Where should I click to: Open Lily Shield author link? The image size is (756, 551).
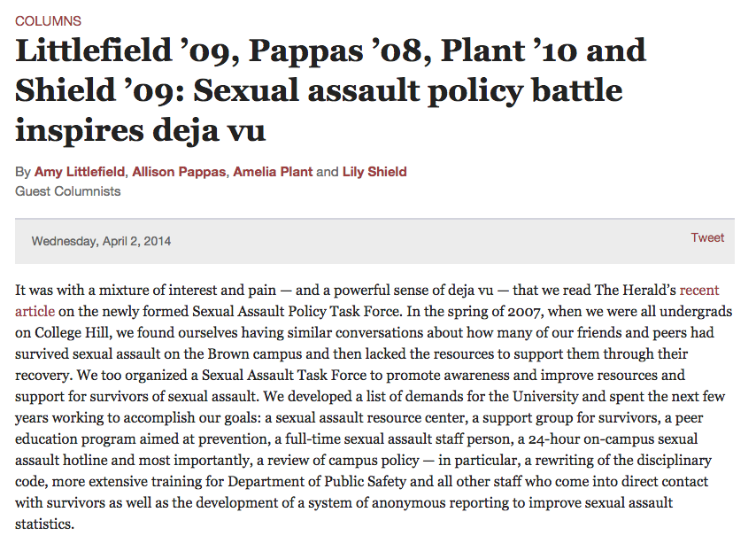(x=374, y=172)
